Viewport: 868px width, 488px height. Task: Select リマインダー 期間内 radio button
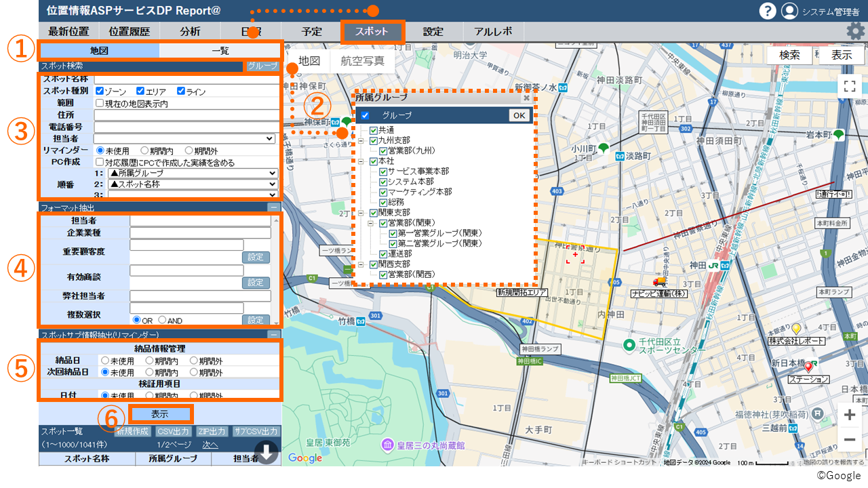[x=144, y=150]
